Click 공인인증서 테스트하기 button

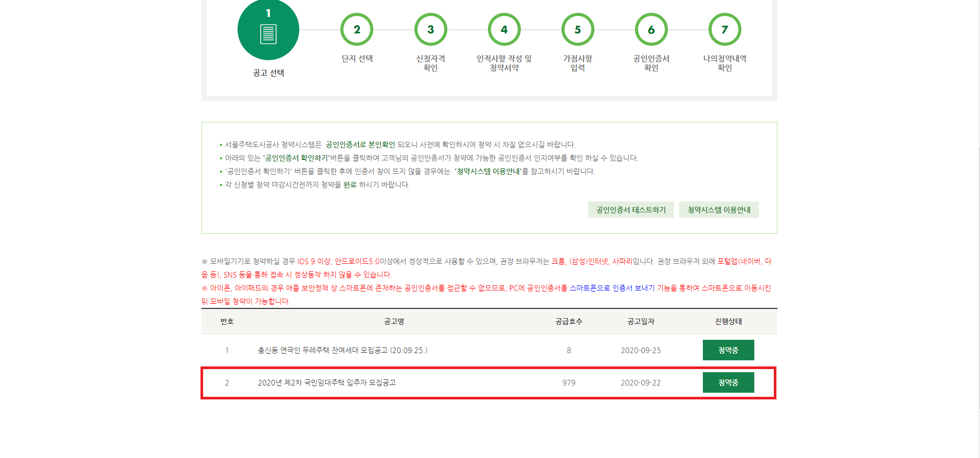(x=631, y=210)
